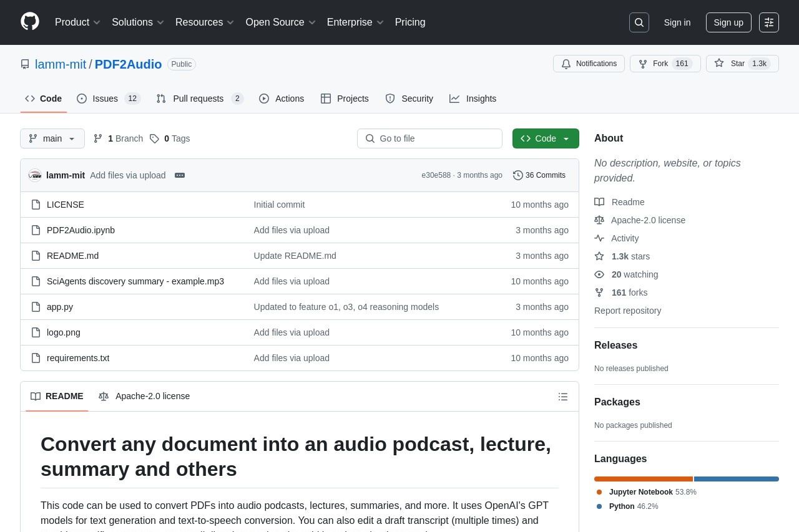This screenshot has width=799, height=532.
Task: Switch to the Pull requests tab
Action: pyautogui.click(x=200, y=99)
